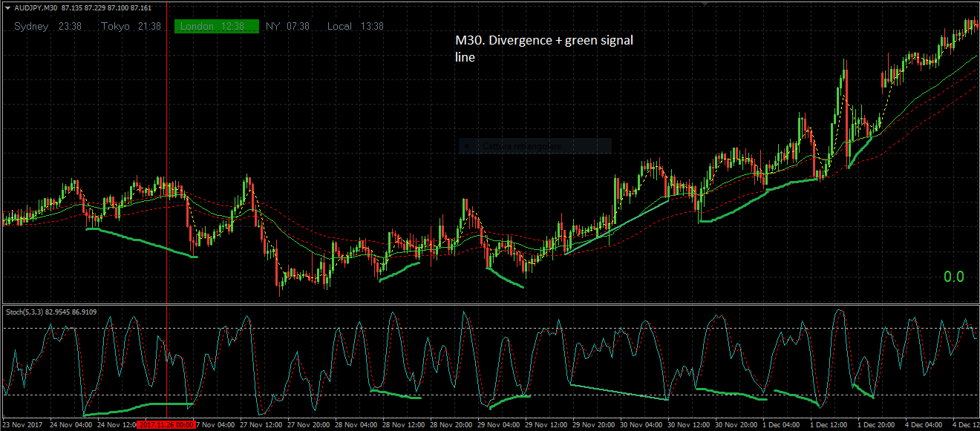Select the long green trendline in stochastic window
Image resolution: width=980 pixels, height=431 pixels.
click(618, 392)
